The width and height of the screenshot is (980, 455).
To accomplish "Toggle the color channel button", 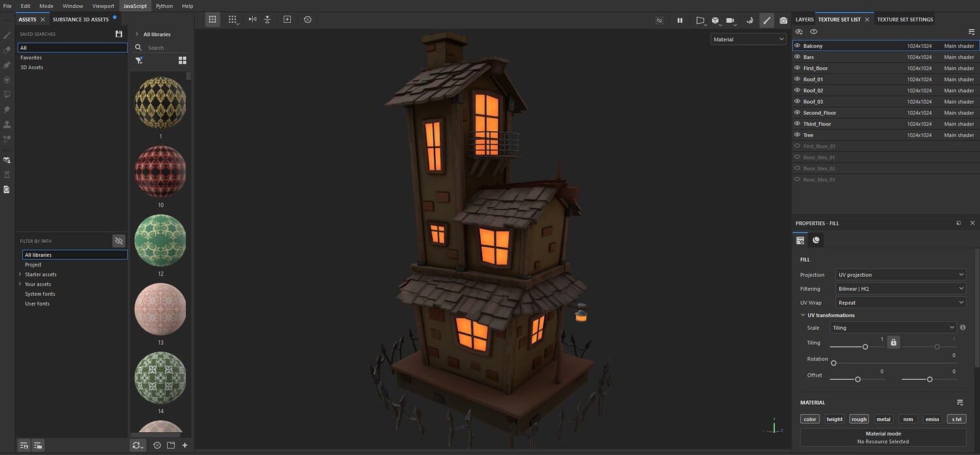I will (x=809, y=419).
